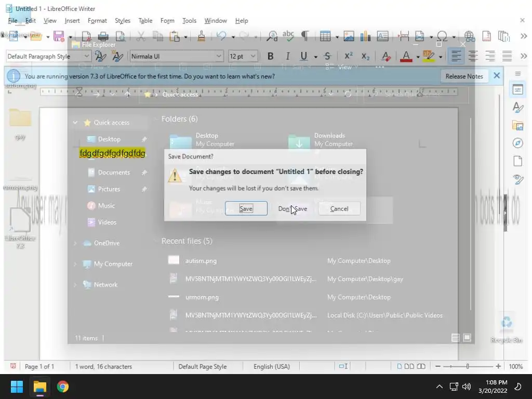Expand underline style dropdown arrow
The width and height of the screenshot is (532, 399).
pos(315,57)
